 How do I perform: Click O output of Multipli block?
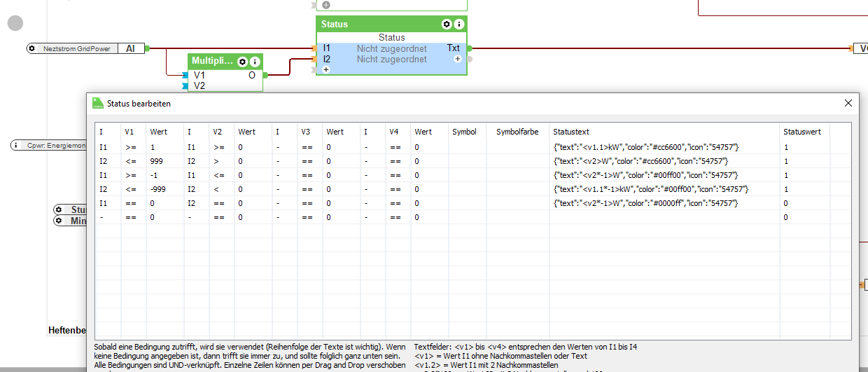pos(252,75)
